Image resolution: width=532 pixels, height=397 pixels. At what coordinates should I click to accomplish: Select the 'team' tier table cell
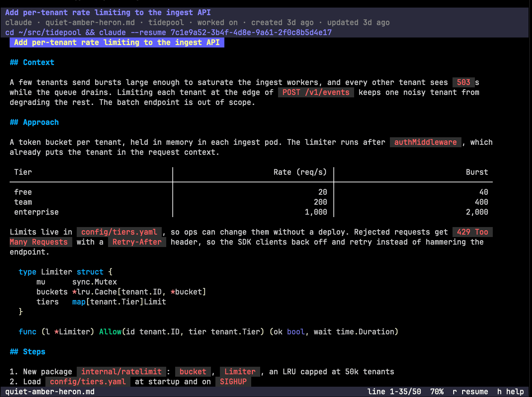(x=23, y=202)
